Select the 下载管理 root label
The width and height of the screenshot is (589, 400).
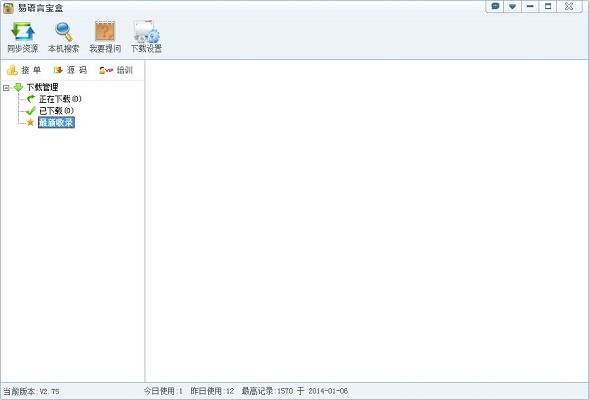(42, 88)
